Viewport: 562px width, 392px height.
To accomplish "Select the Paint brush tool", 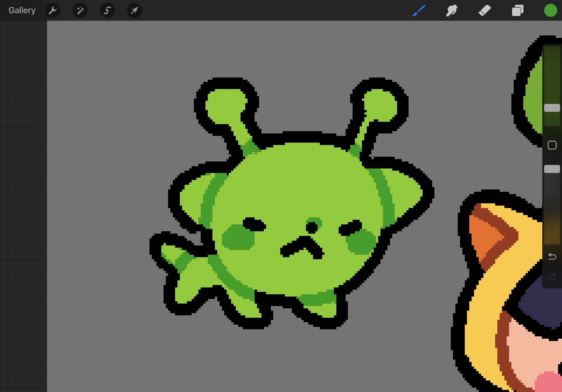I will 419,11.
